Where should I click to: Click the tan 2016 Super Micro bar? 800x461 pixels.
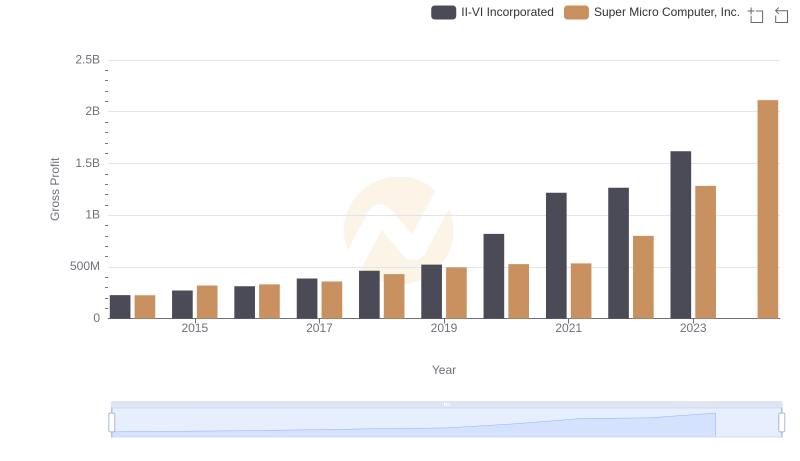(x=269, y=301)
